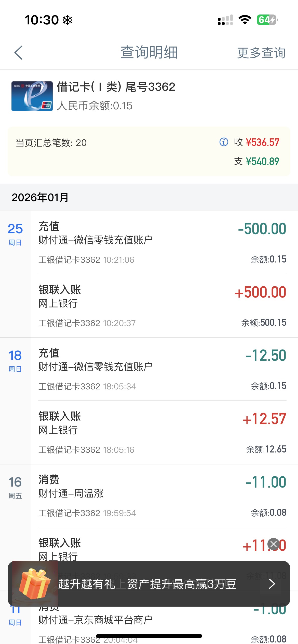Open the +500.00 银联入账 transaction
This screenshot has height=644, width=298.
(162, 306)
